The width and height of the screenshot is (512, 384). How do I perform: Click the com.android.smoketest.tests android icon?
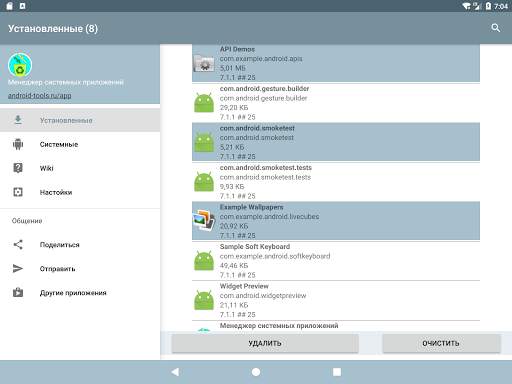pyautogui.click(x=204, y=182)
